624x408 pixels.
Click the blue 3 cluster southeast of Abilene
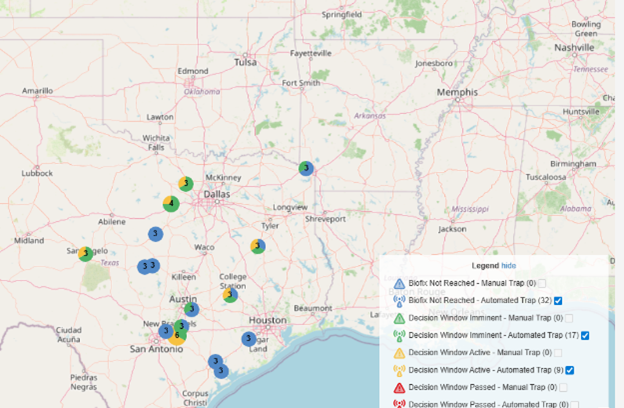click(156, 234)
